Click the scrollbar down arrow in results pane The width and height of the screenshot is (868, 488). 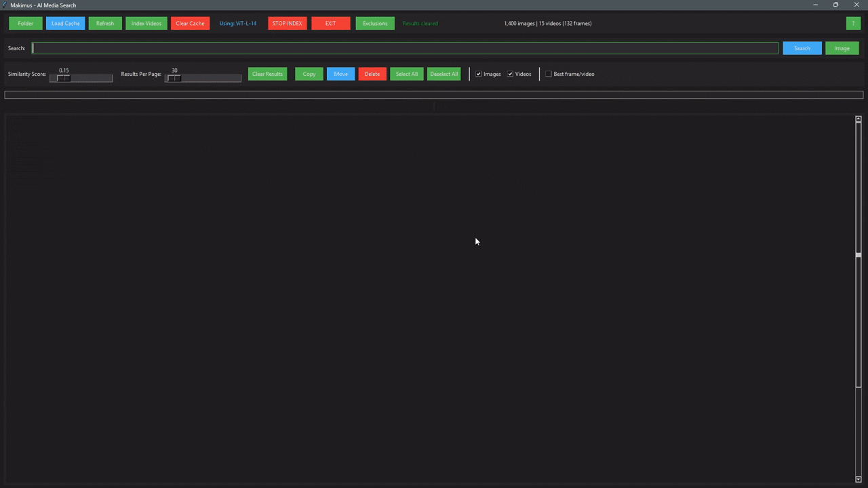(858, 479)
